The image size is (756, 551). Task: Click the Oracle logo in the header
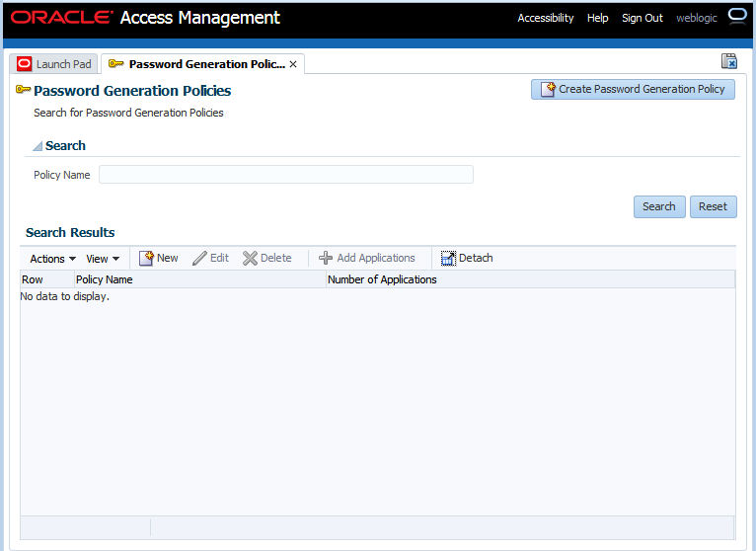coord(62,18)
